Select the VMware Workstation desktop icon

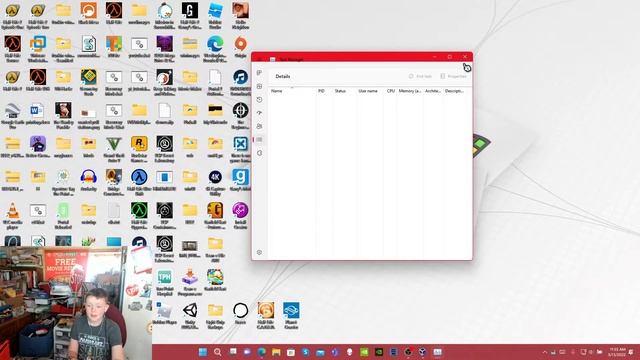click(38, 49)
